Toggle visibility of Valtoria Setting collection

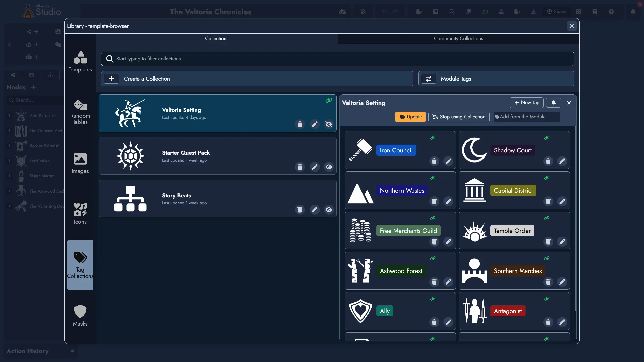tap(329, 124)
